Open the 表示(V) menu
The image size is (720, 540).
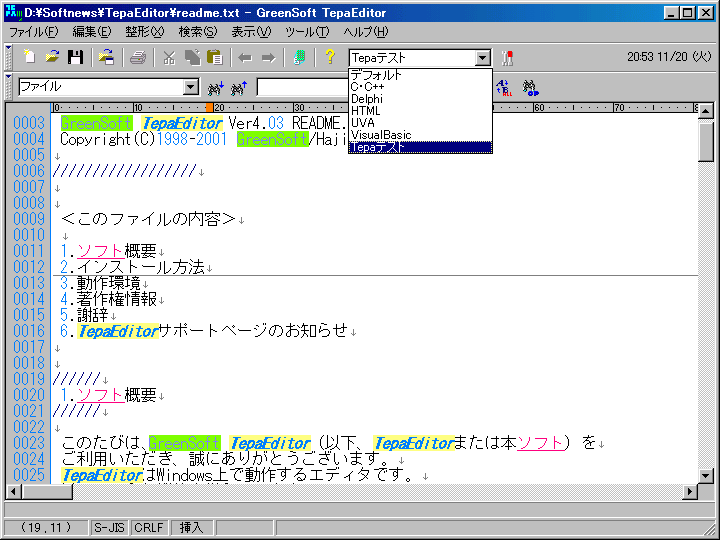pyautogui.click(x=251, y=32)
